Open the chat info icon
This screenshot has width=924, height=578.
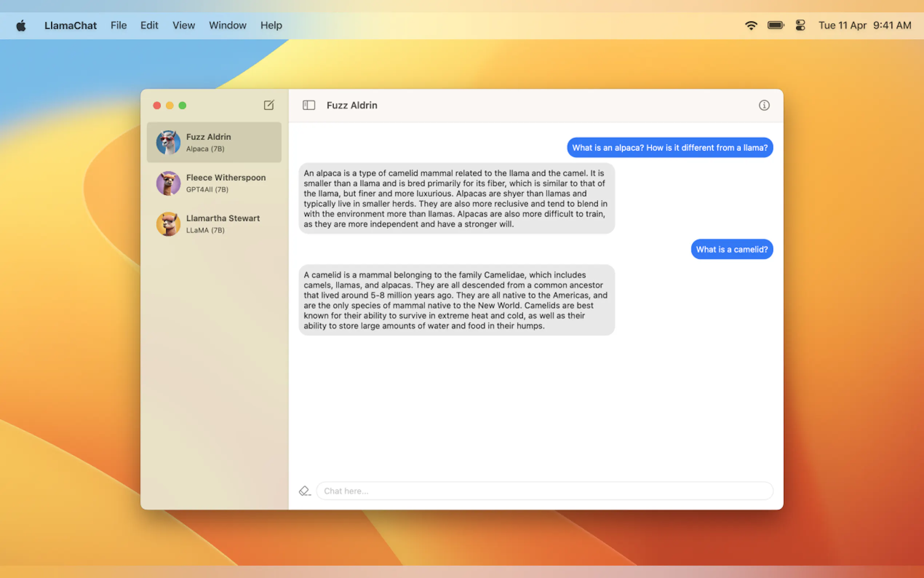point(764,105)
